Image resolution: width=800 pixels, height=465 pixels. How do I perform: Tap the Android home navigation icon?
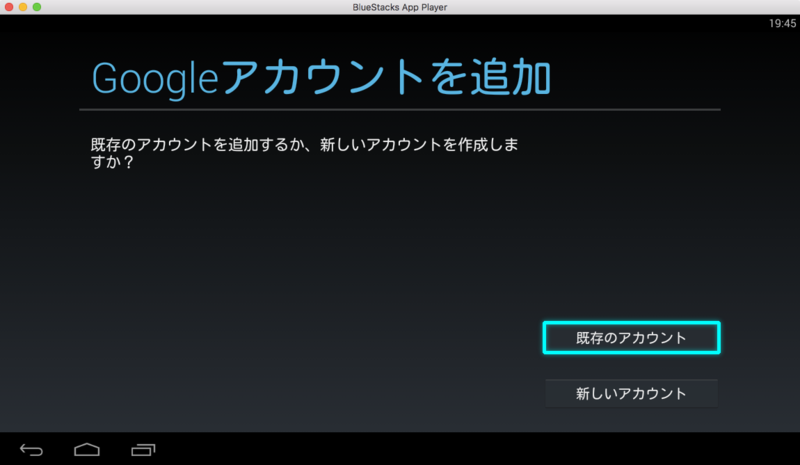[87, 450]
